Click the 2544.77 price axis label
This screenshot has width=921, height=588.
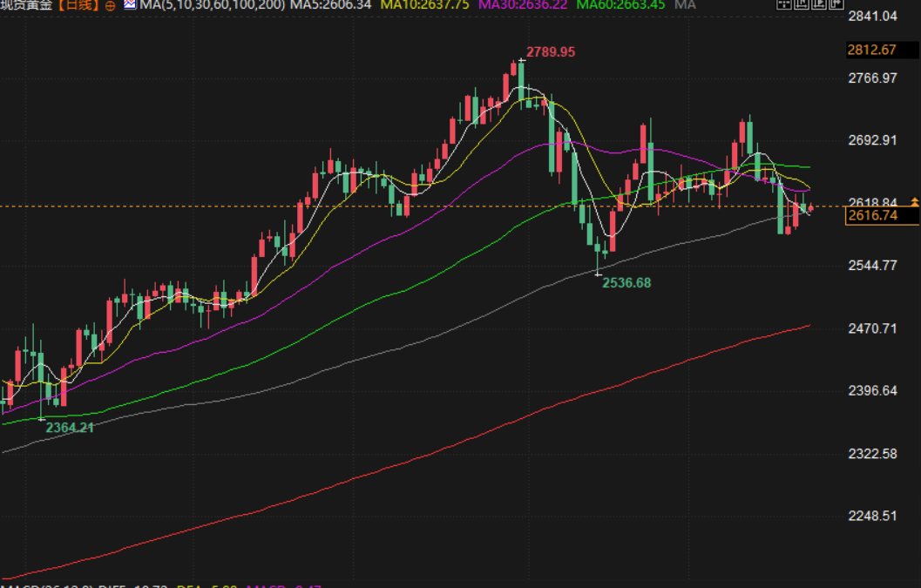(873, 266)
